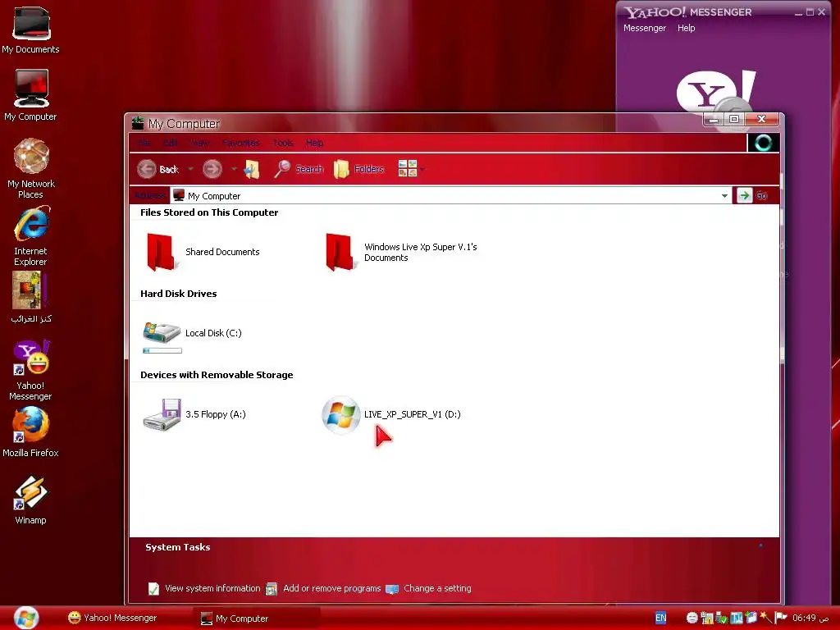
Task: Click the Forward arrow button
Action: click(x=212, y=169)
